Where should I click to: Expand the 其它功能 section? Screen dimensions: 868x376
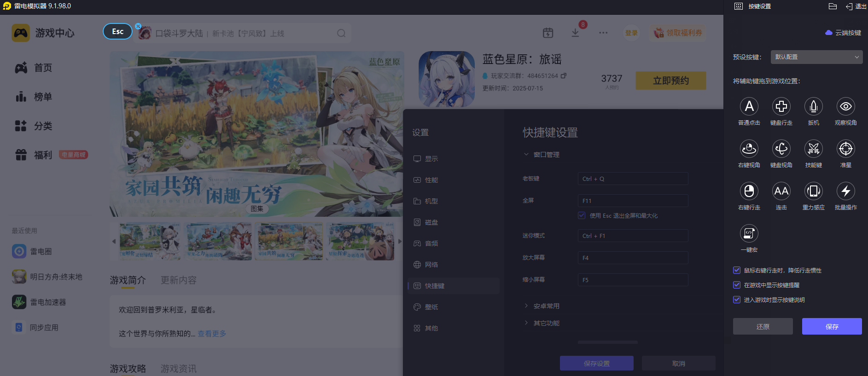[526, 323]
